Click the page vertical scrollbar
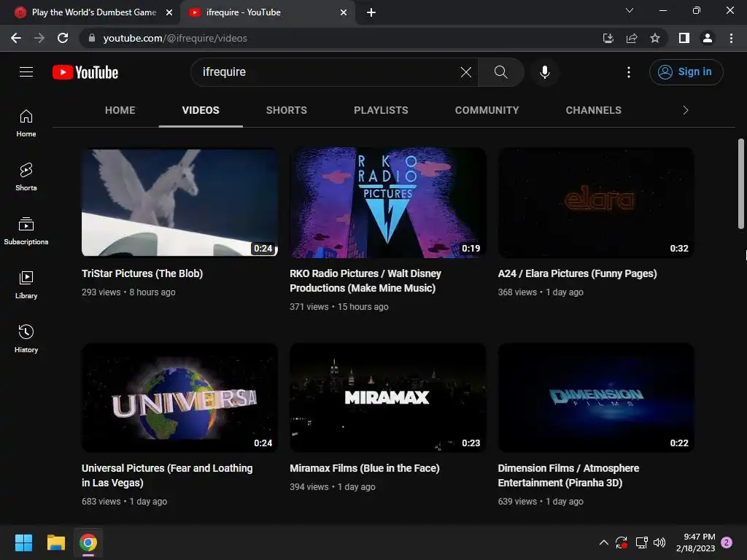 [x=741, y=183]
